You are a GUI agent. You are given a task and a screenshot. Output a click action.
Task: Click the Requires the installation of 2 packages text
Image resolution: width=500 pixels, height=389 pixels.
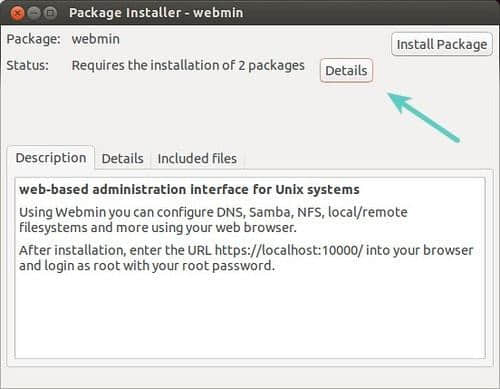point(188,66)
